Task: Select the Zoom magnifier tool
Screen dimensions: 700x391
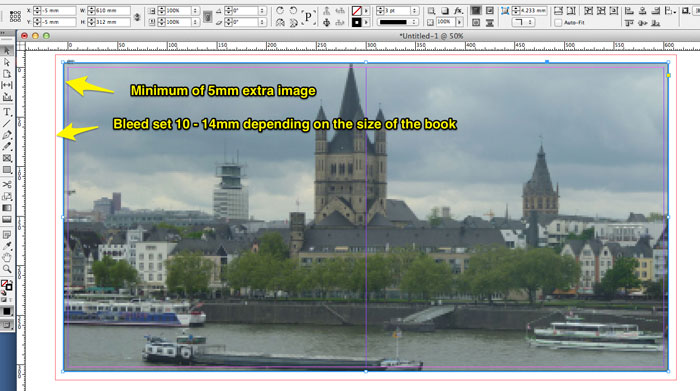Action: coord(7,269)
